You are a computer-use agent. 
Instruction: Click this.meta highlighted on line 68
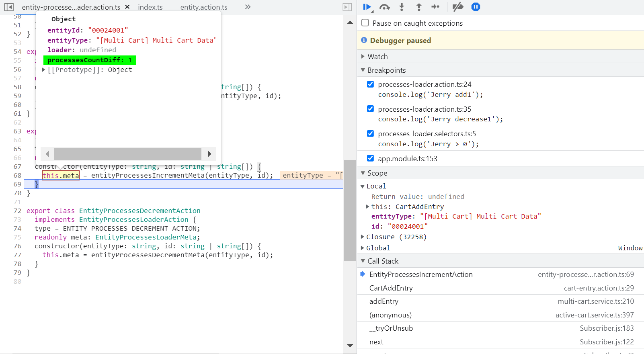[61, 176]
